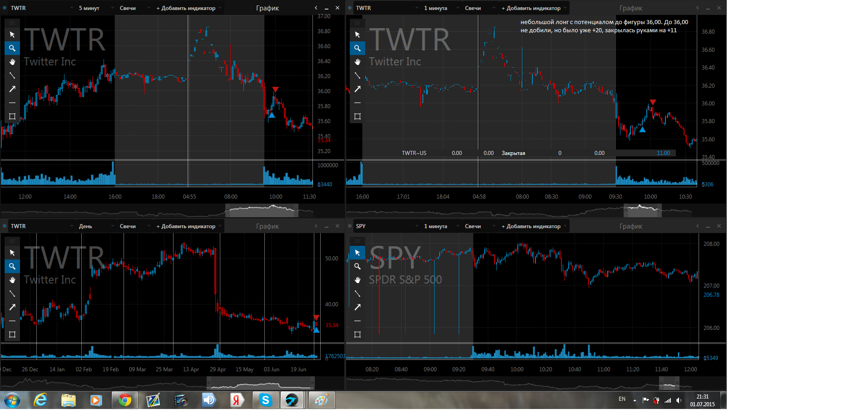Toggle link circle beside TWTR in 5 минут chart
Image resolution: width=868 pixels, height=414 pixels.
point(5,8)
